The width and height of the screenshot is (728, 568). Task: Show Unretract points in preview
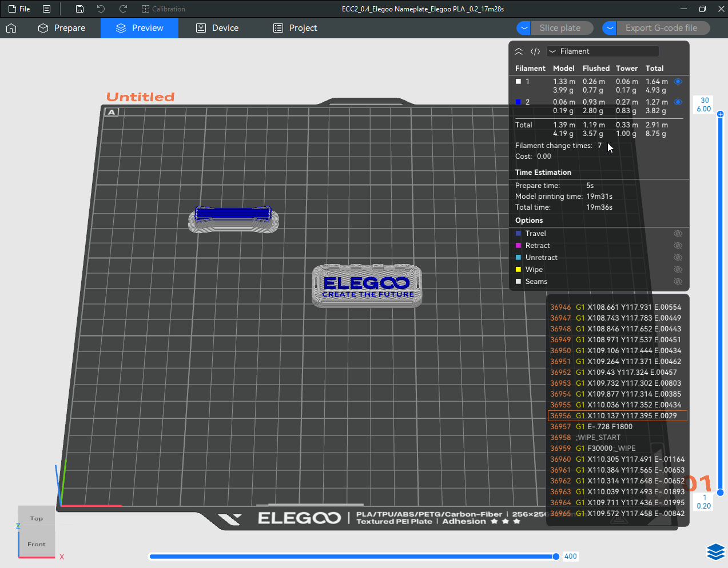(678, 258)
